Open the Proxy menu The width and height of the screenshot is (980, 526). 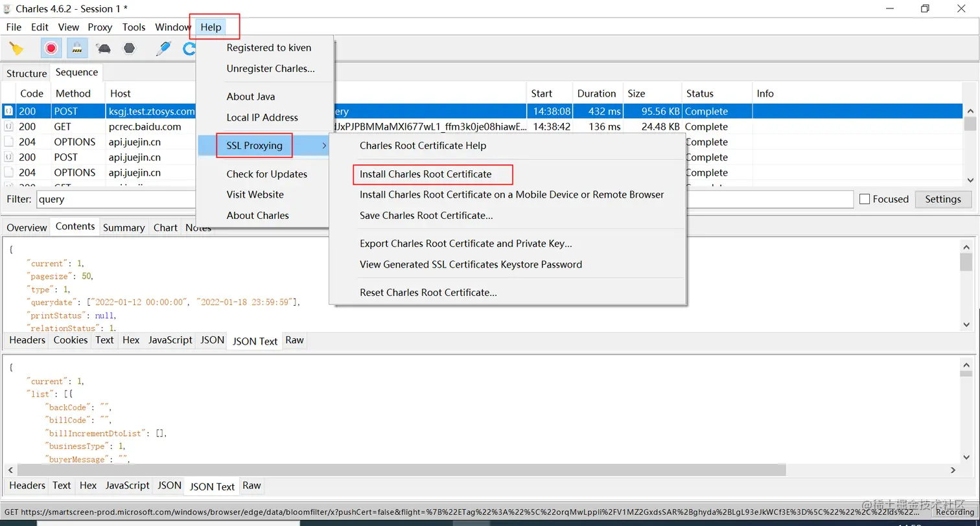[x=100, y=27]
